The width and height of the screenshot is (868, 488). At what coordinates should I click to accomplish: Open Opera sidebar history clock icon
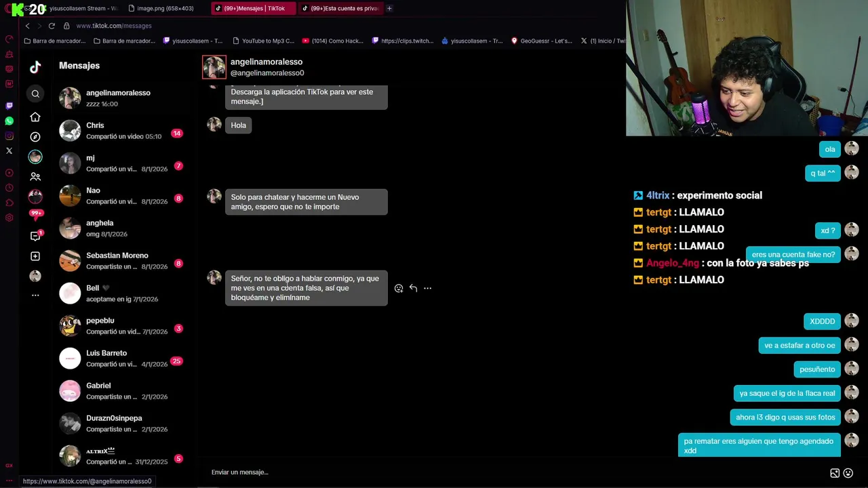click(x=9, y=188)
